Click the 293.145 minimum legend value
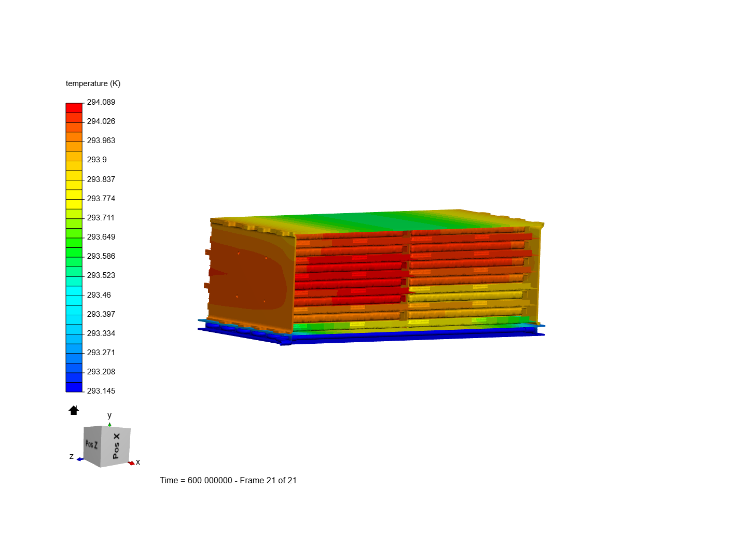Screen dimensions: 747x560 pos(101,391)
